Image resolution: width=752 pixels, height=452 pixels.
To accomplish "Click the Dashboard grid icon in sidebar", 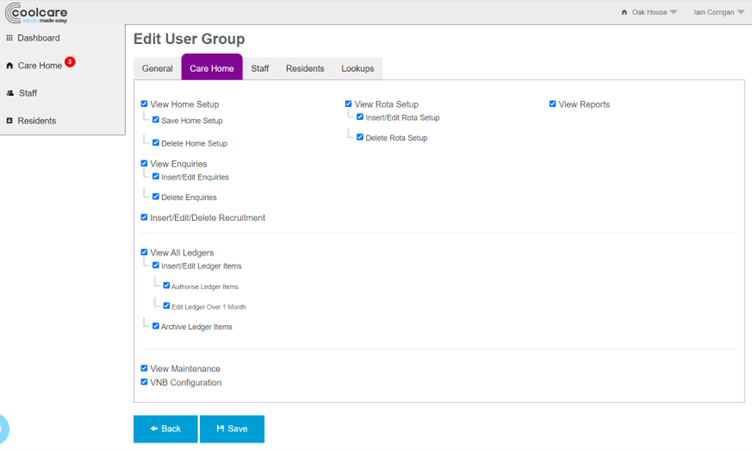I will (x=10, y=38).
